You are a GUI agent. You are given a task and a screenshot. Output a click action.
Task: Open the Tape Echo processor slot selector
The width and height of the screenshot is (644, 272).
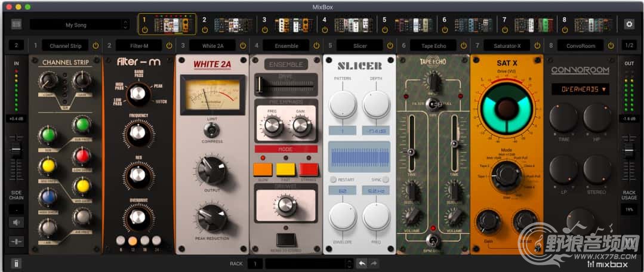(x=433, y=45)
